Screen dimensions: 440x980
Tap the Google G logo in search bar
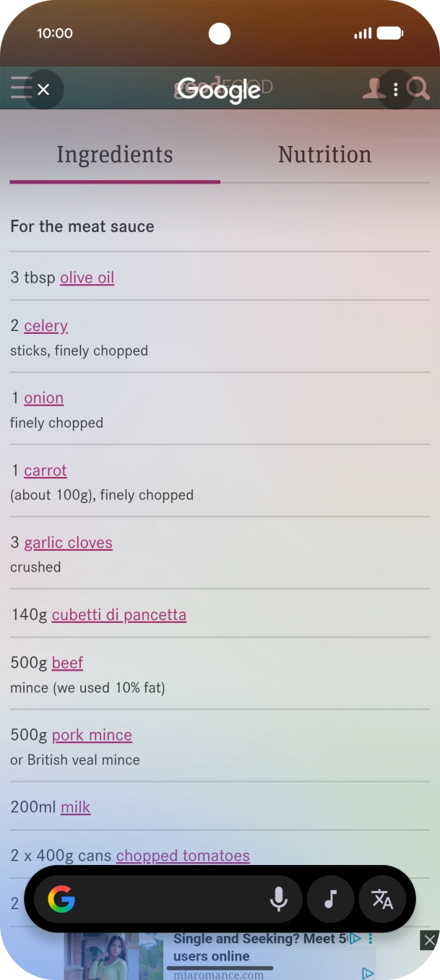pos(61,899)
